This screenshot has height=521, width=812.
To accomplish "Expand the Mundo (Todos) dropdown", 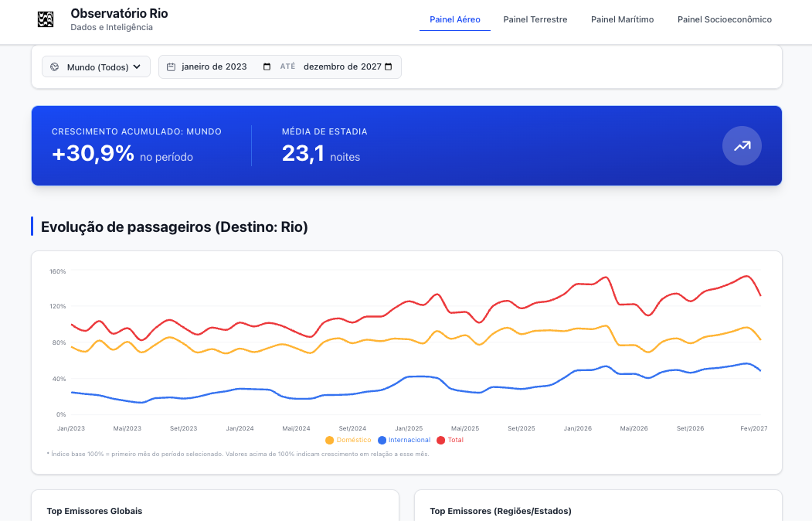I will pyautogui.click(x=97, y=66).
